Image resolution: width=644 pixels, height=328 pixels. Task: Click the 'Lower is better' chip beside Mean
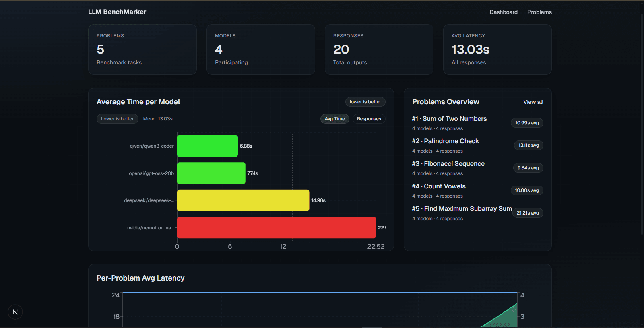118,119
